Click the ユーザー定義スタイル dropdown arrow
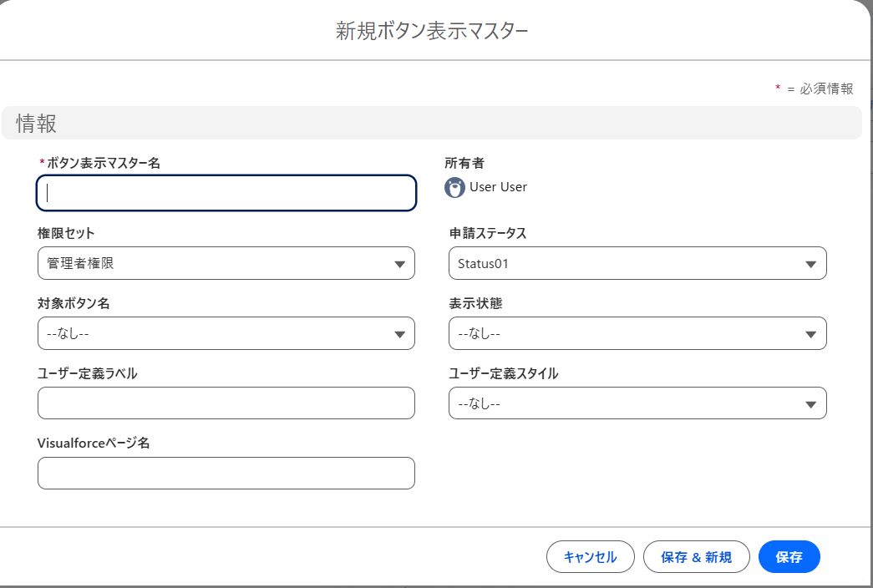Image resolution: width=873 pixels, height=588 pixels. click(x=810, y=403)
